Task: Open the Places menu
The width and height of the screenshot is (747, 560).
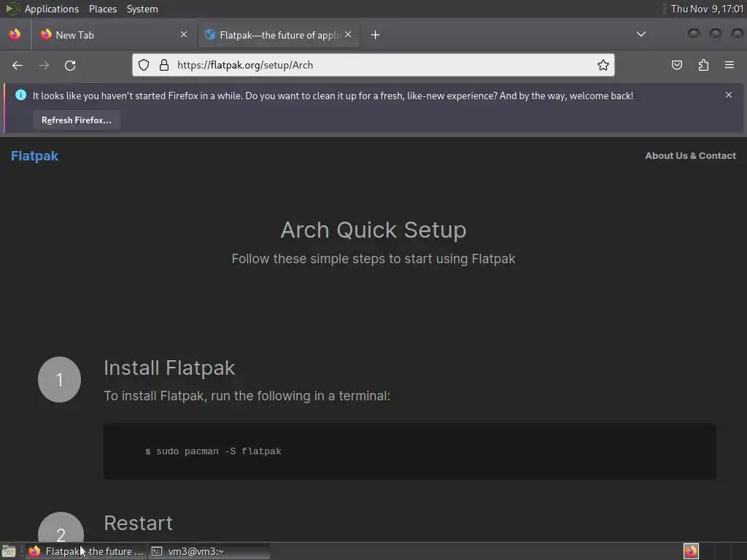Action: [x=102, y=9]
